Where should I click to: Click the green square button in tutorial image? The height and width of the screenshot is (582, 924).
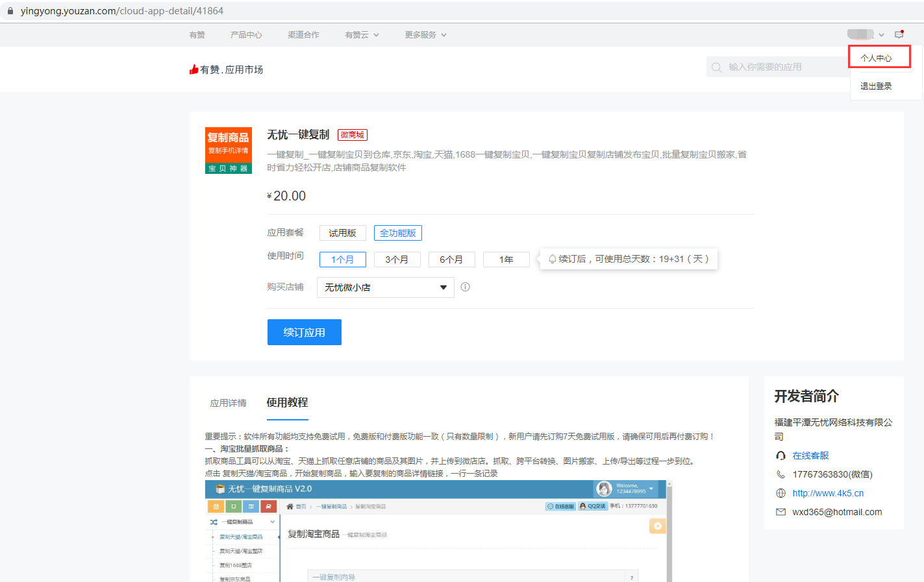click(233, 506)
